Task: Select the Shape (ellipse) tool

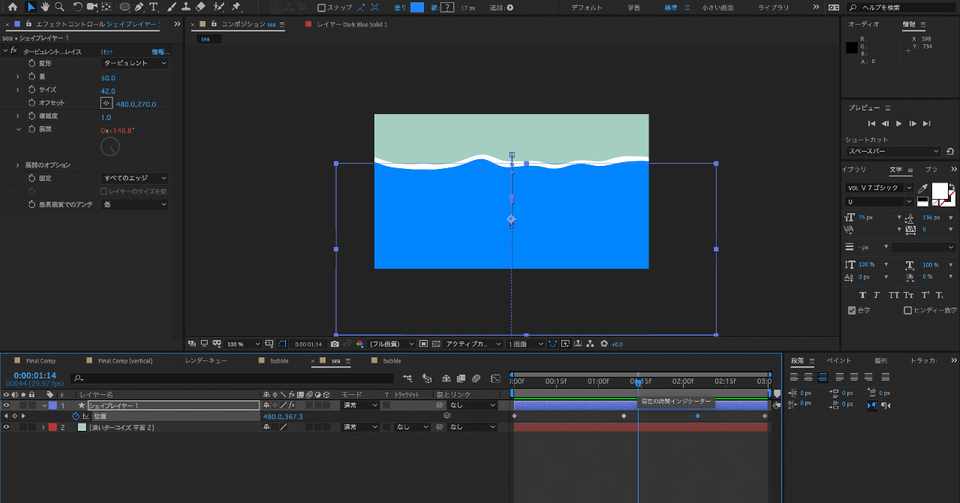Action: [125, 7]
